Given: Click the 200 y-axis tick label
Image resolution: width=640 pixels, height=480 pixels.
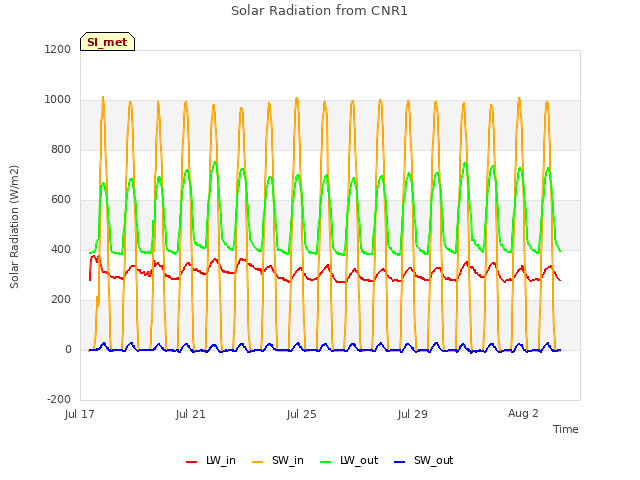Looking at the screenshot, I should click(61, 300).
